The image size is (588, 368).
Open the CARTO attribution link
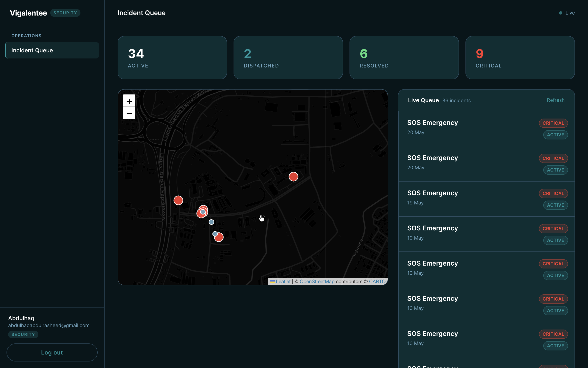377,281
